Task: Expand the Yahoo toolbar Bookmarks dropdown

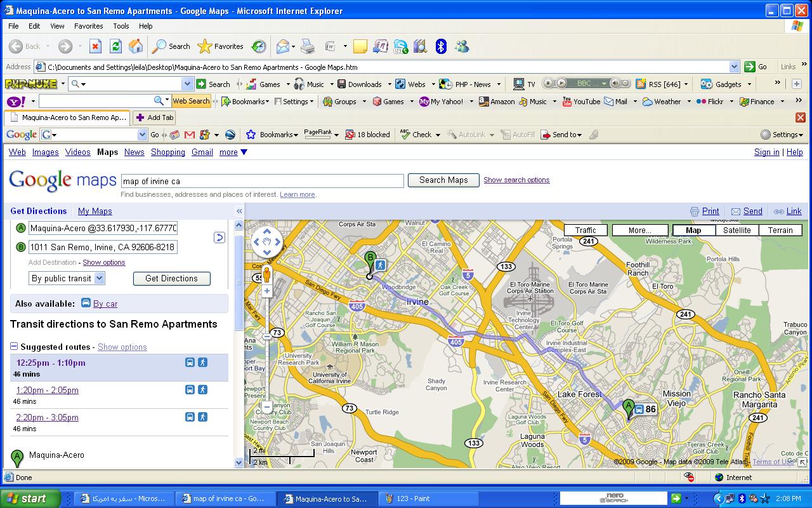Action: (x=245, y=102)
